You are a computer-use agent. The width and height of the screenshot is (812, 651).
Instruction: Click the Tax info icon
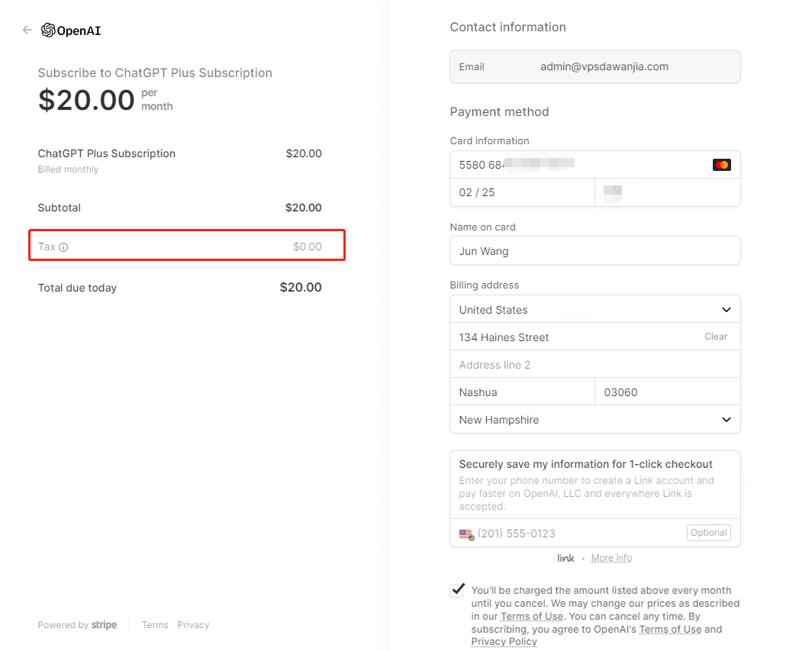coord(63,247)
